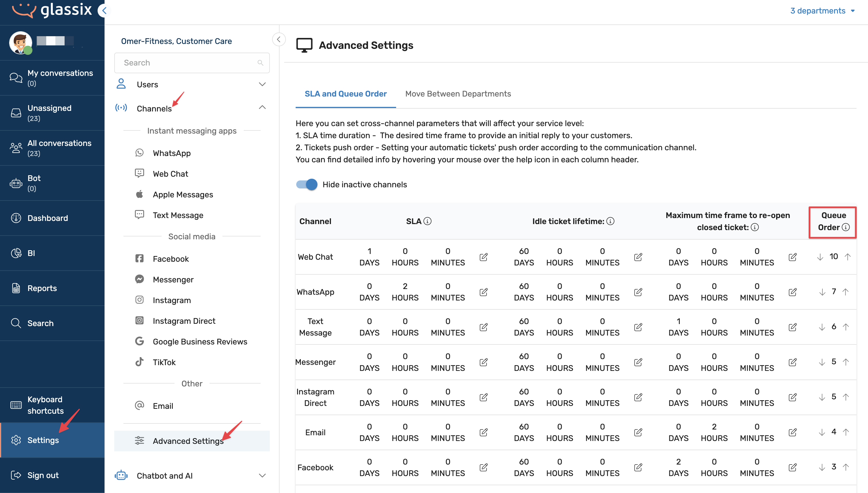Edit WhatsApp idle ticket lifetime
Viewport: 868px width, 493px height.
tap(638, 292)
